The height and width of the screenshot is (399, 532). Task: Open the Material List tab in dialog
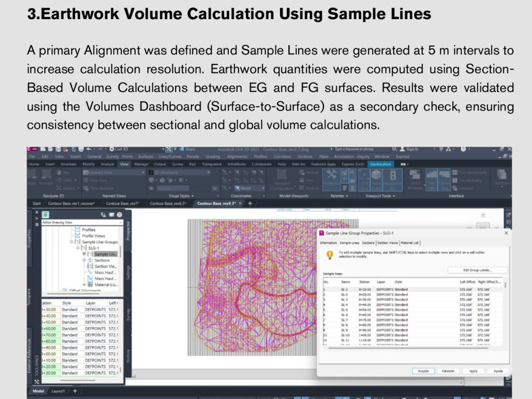pos(410,243)
